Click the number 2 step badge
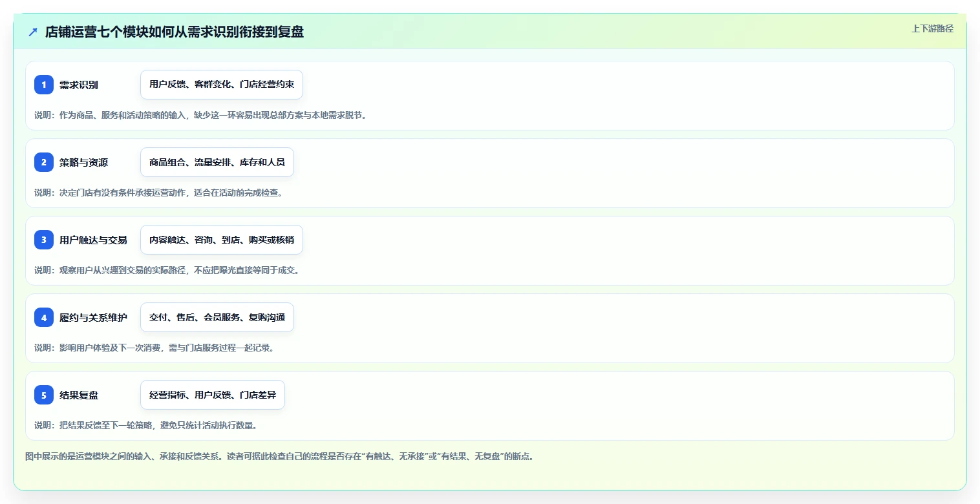This screenshot has width=980, height=504. click(44, 162)
